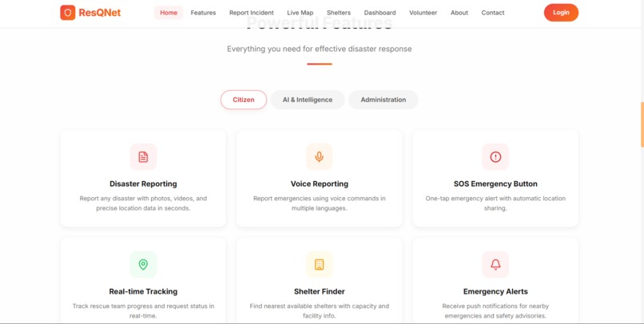This screenshot has width=644, height=324.
Task: Open the Dashboard nav link
Action: tap(380, 13)
